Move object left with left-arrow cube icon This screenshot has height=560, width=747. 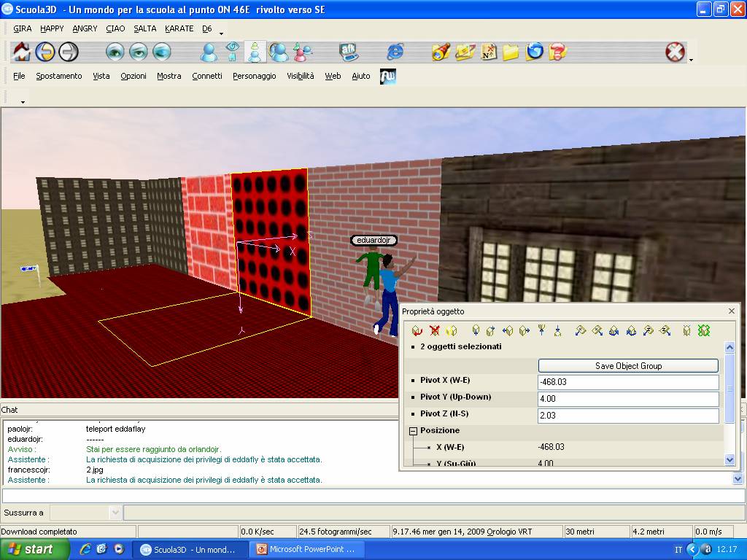pos(508,330)
